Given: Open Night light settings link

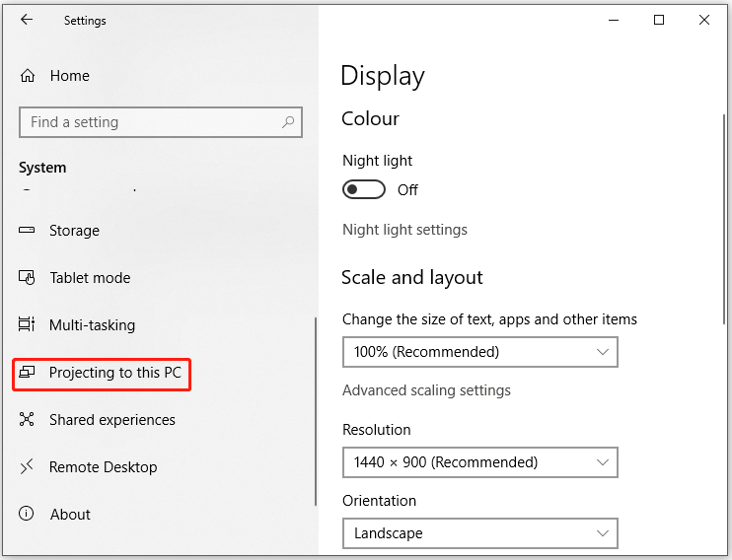Looking at the screenshot, I should [404, 230].
